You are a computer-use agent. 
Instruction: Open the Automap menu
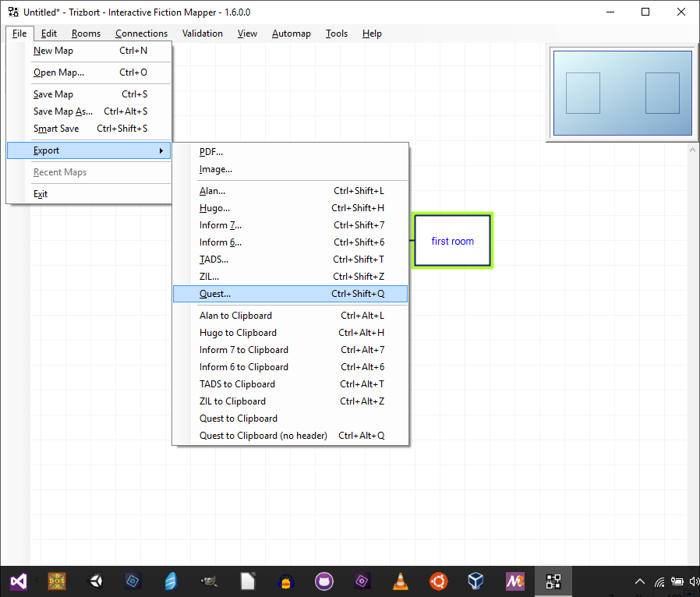click(291, 34)
